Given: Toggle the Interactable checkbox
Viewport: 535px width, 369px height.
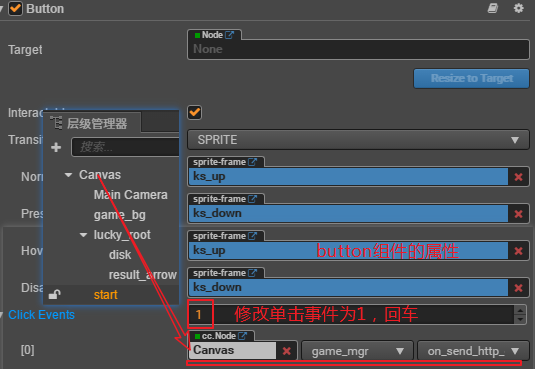Looking at the screenshot, I should [x=194, y=112].
